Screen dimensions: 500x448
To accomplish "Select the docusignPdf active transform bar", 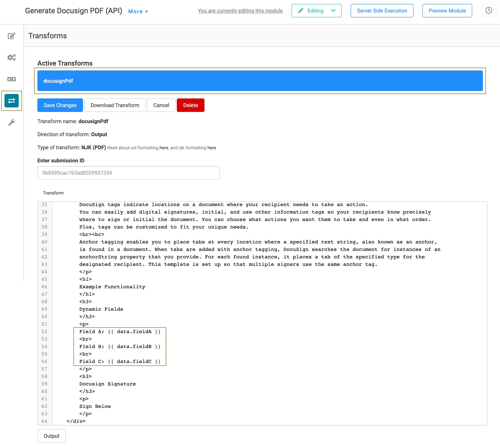I will click(x=260, y=81).
